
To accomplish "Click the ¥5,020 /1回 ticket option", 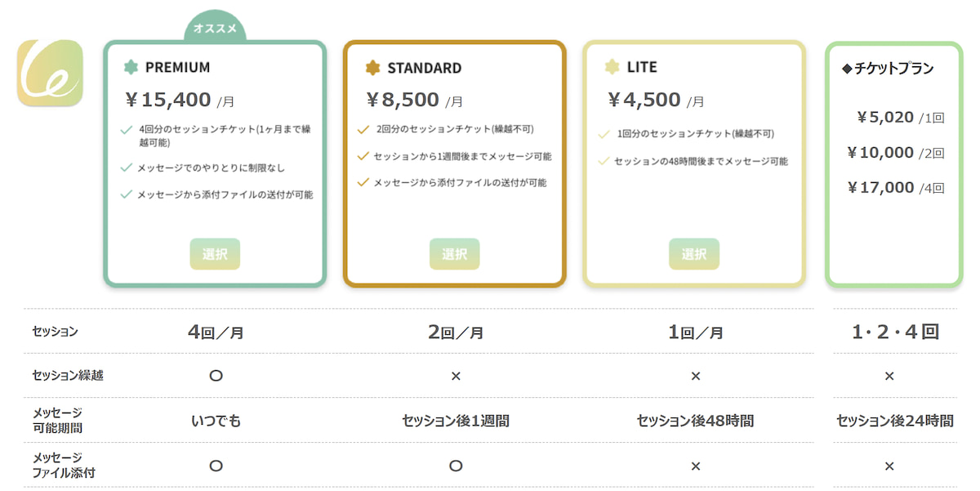I will tap(900, 117).
